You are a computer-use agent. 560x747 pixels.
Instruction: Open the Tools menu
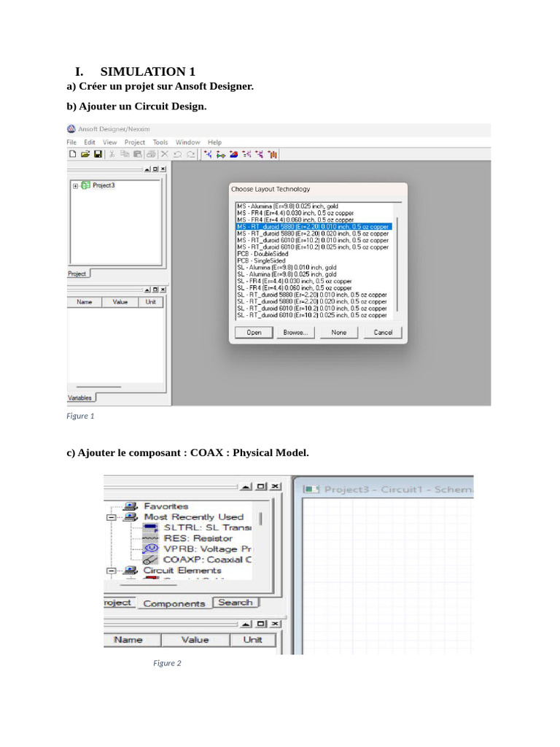tap(160, 142)
